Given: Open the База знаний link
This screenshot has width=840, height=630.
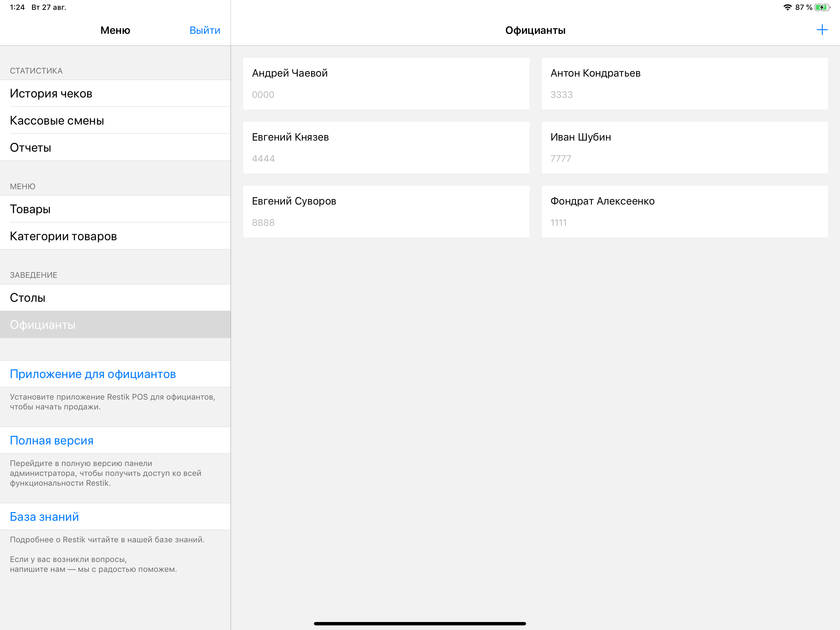Looking at the screenshot, I should tap(45, 517).
